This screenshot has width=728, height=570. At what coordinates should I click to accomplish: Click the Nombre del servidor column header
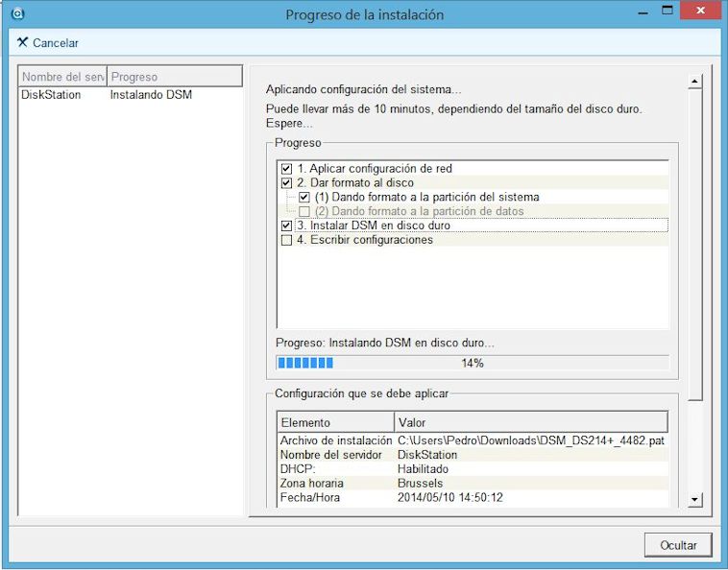[62, 77]
